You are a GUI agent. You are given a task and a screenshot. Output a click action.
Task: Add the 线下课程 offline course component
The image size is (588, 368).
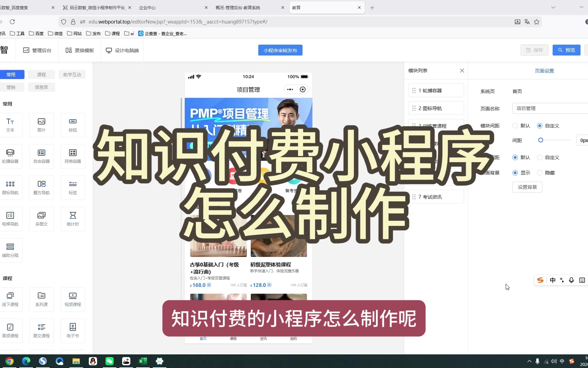(10, 300)
